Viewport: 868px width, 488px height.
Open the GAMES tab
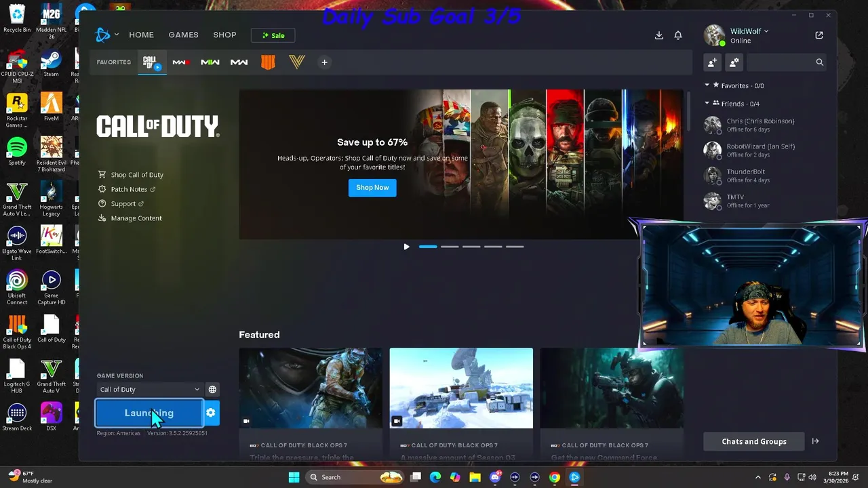[x=183, y=35]
